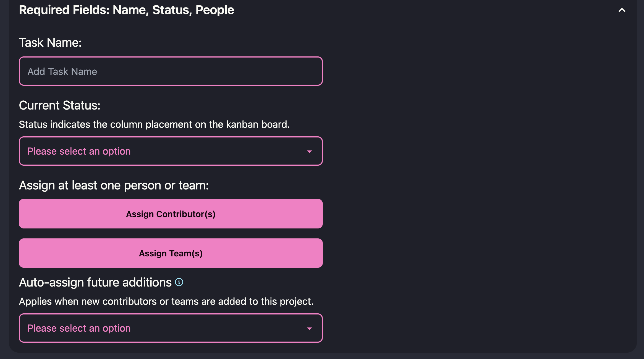The image size is (644, 359).
Task: Click the Current Status: label
Action: pyautogui.click(x=60, y=105)
